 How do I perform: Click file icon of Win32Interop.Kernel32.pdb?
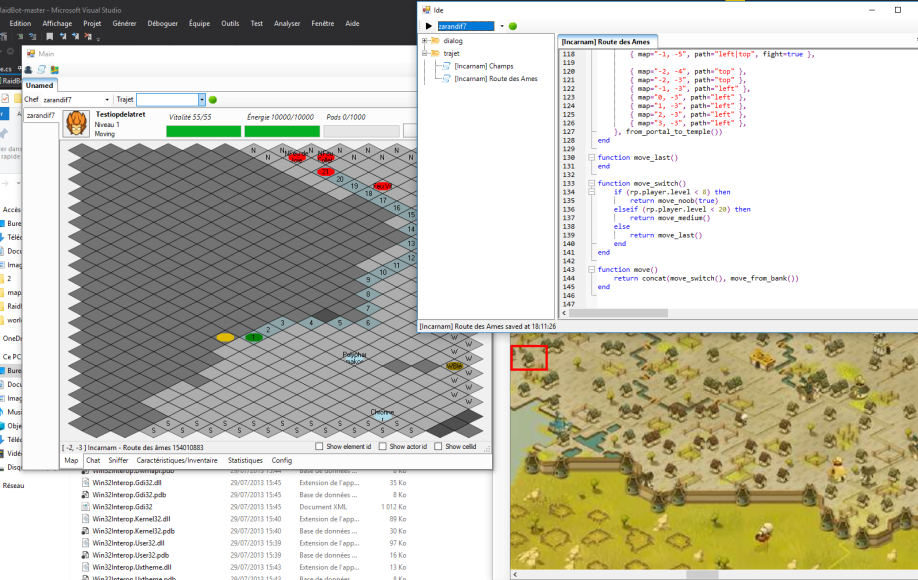coord(86,531)
